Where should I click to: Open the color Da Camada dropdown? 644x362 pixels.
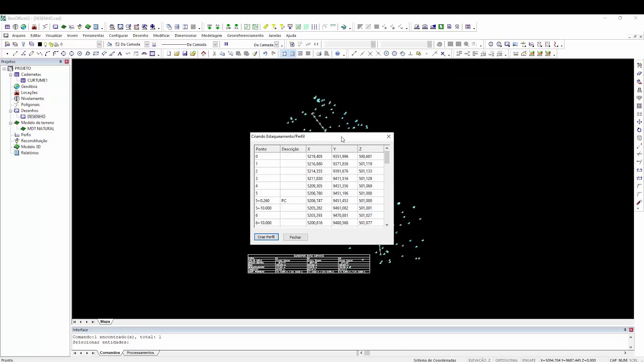coord(146,44)
